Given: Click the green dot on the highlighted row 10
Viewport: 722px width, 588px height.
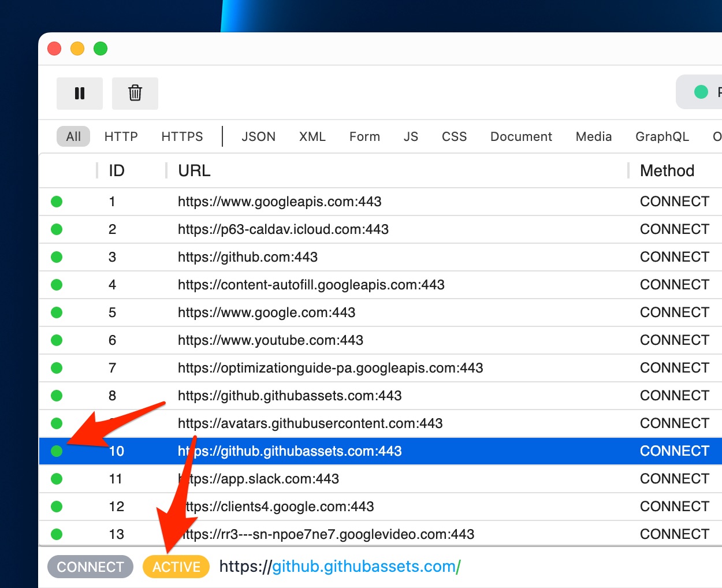Looking at the screenshot, I should [56, 451].
